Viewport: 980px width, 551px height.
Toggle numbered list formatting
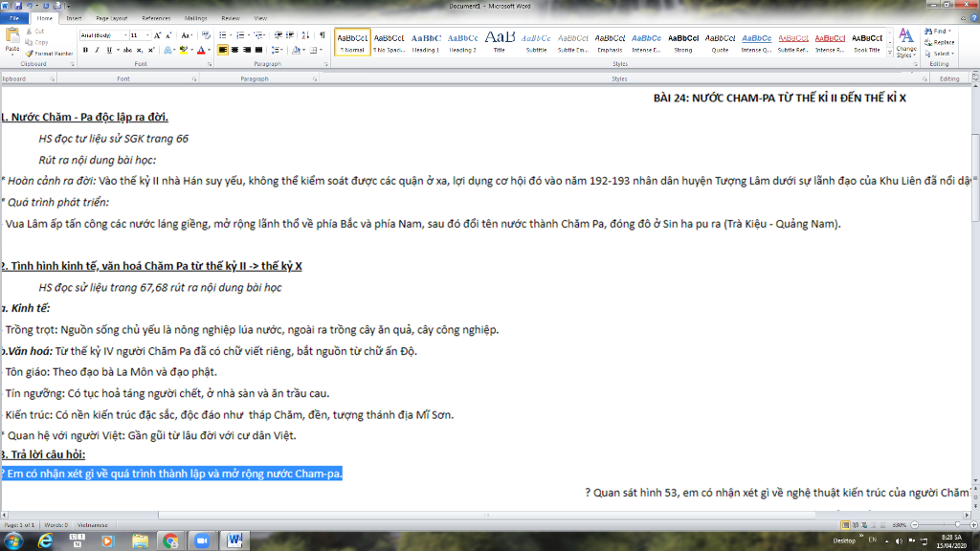pos(240,35)
